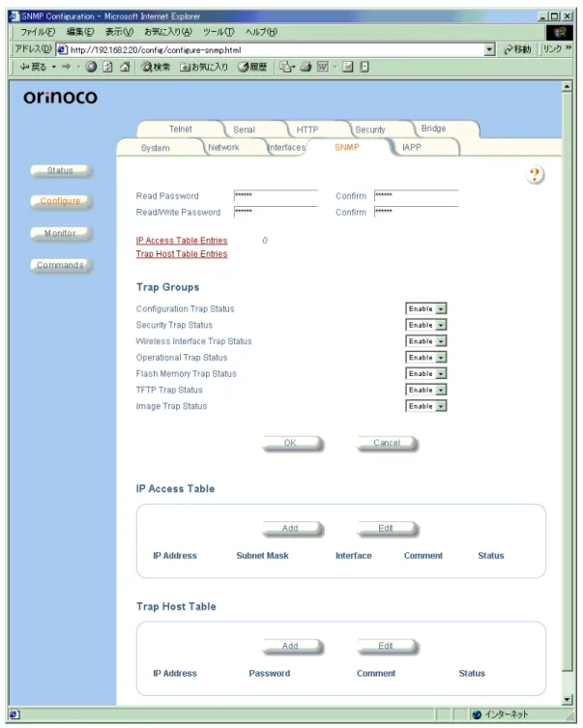Open the File (ファイル) menu

click(37, 32)
